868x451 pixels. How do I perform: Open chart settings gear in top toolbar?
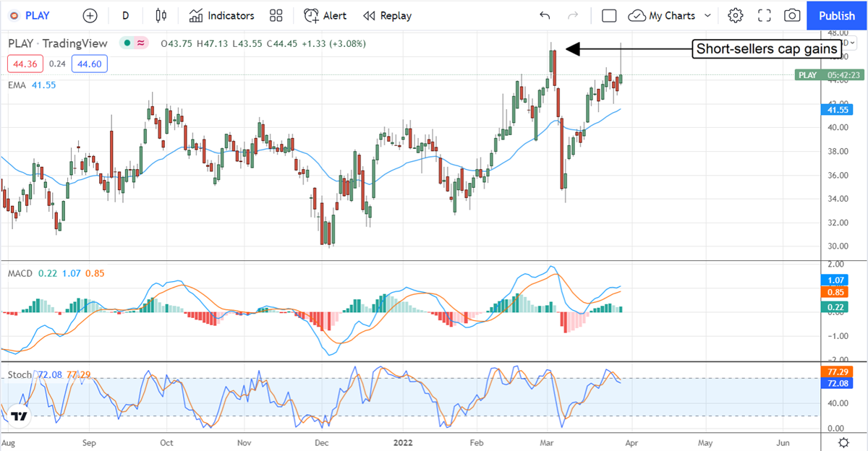736,15
